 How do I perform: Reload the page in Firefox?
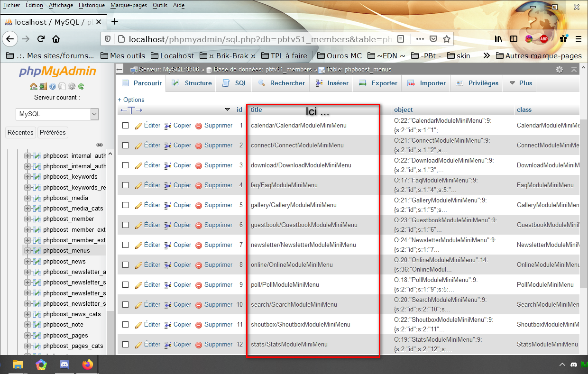pyautogui.click(x=41, y=39)
